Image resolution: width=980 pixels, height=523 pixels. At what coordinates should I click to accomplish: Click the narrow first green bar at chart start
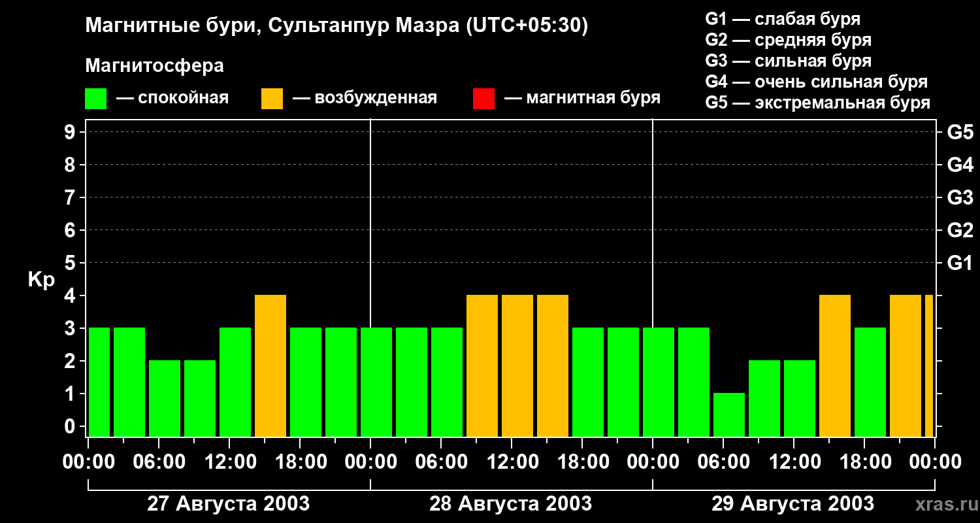coord(99,382)
